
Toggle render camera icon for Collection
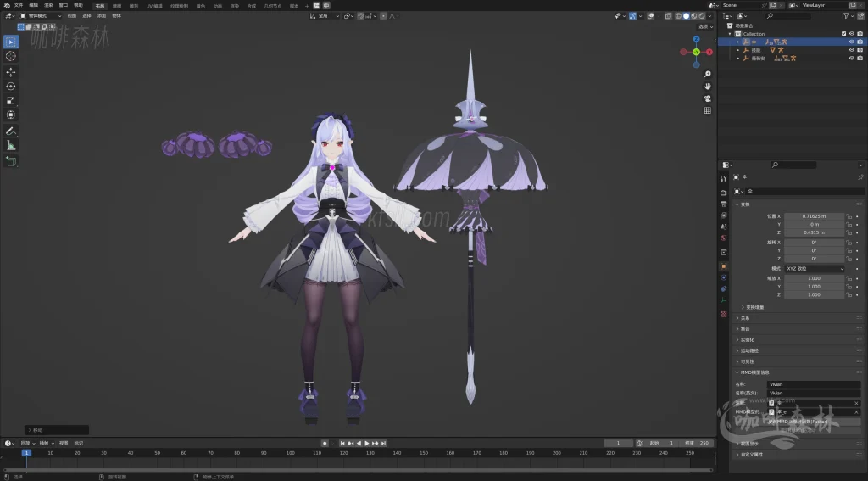(x=860, y=34)
